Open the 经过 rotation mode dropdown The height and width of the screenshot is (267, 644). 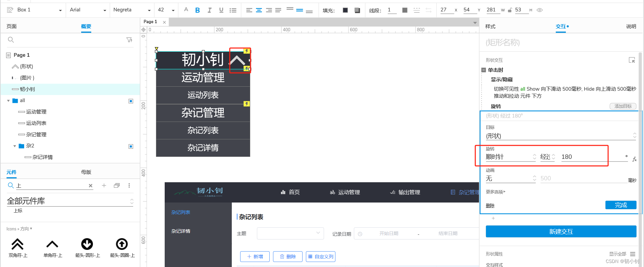pyautogui.click(x=548, y=157)
